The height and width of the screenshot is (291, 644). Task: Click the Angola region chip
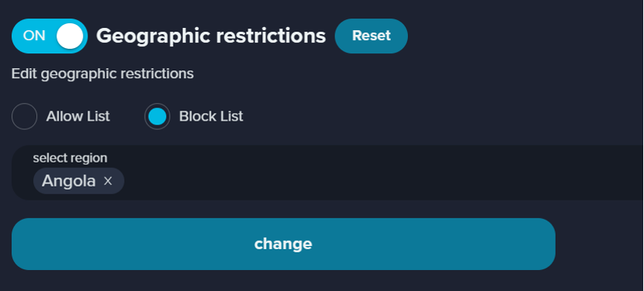[69, 181]
